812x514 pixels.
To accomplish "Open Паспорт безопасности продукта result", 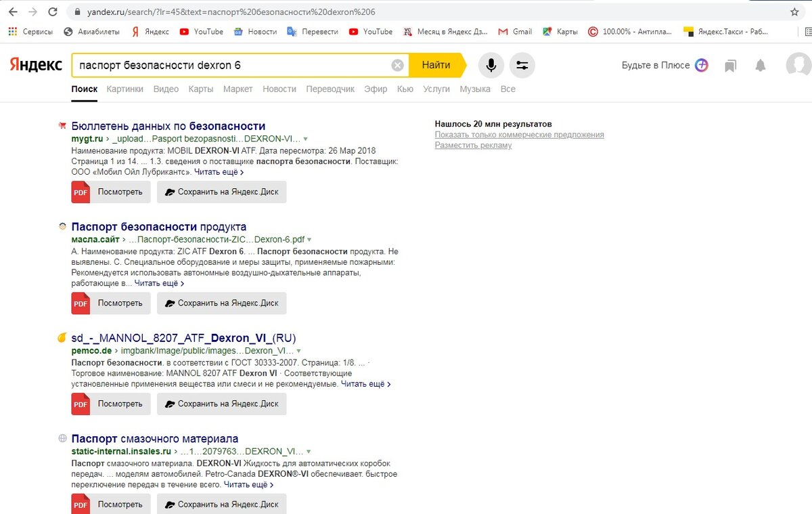I will 159,227.
